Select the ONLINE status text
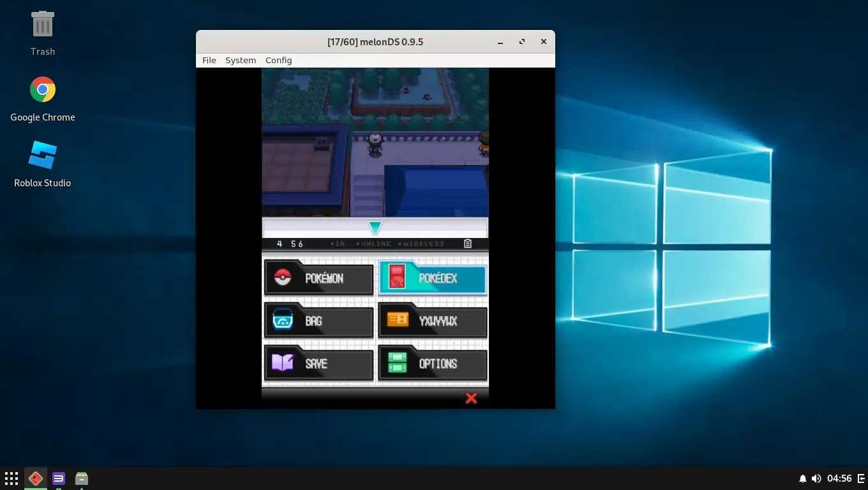This screenshot has height=490, width=868. (x=373, y=244)
